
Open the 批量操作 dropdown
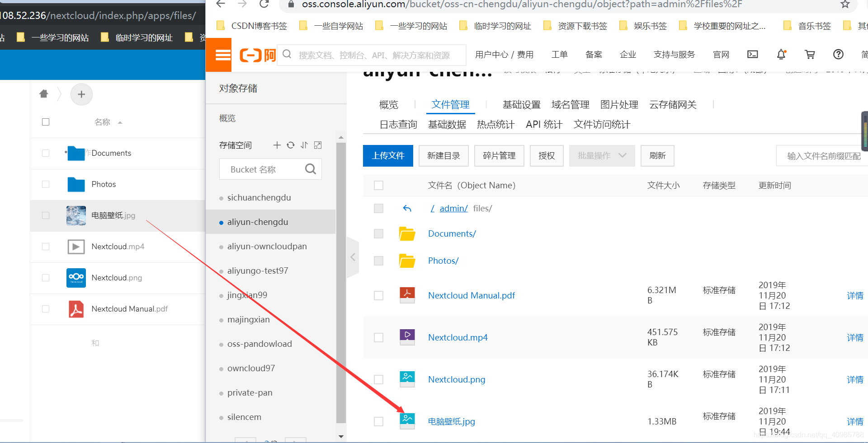tap(602, 156)
